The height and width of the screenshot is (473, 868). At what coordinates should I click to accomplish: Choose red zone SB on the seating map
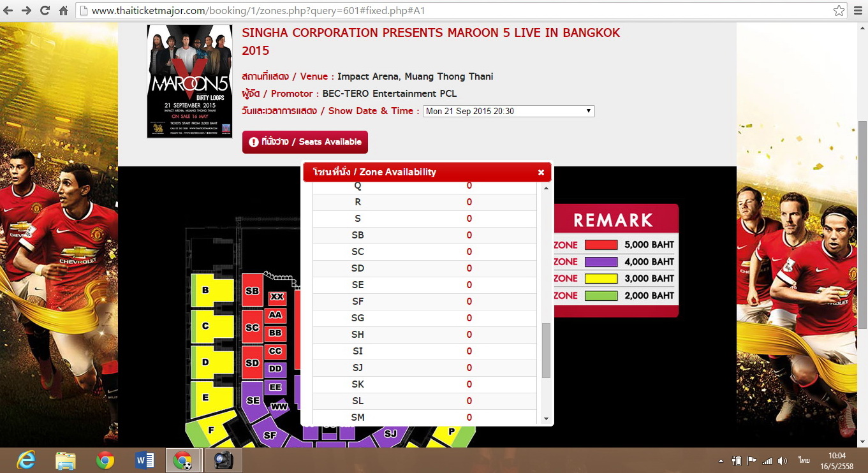click(253, 291)
